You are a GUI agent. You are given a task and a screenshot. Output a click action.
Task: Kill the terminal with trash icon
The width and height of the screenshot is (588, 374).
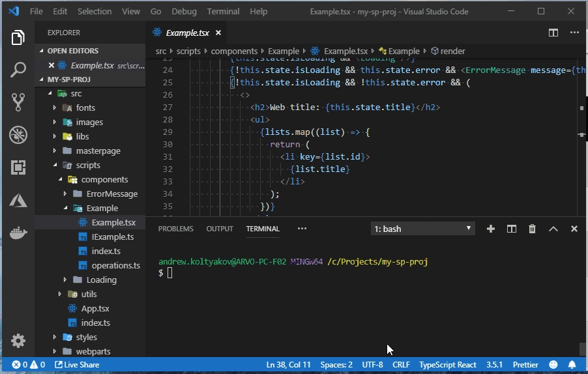click(x=532, y=229)
